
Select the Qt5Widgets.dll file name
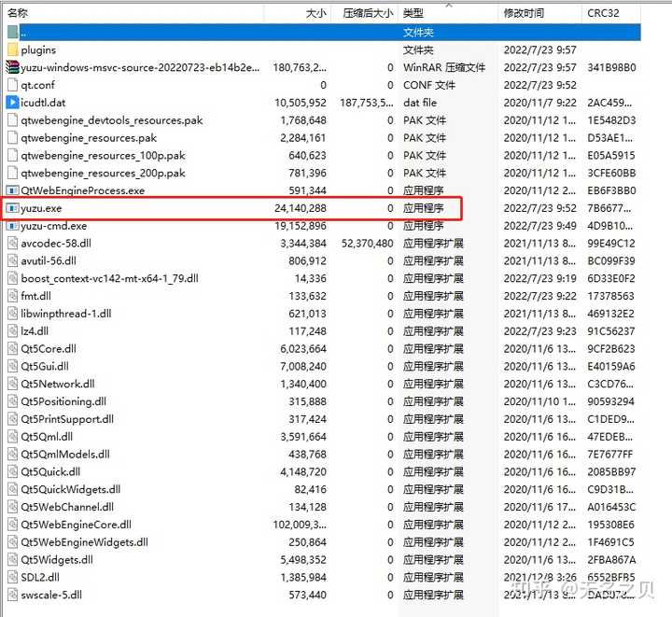pyautogui.click(x=57, y=559)
